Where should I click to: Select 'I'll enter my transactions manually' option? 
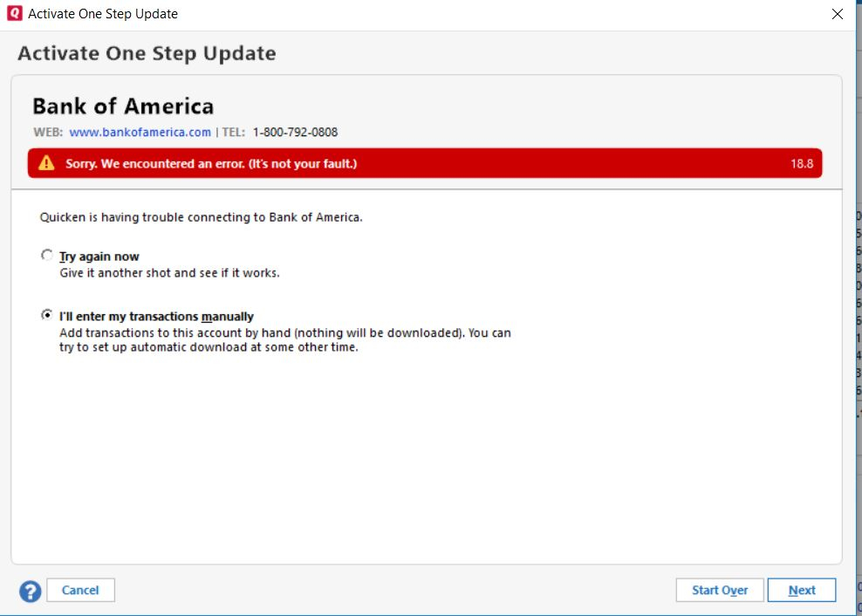point(47,315)
